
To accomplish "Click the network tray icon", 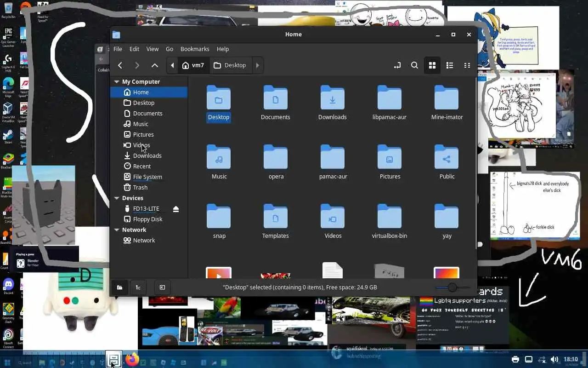I will pyautogui.click(x=542, y=359).
